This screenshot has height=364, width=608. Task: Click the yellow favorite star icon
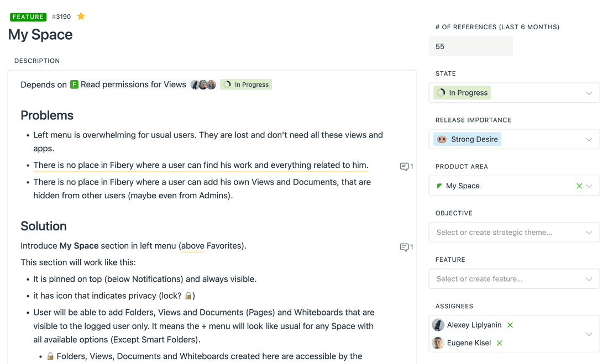click(81, 17)
